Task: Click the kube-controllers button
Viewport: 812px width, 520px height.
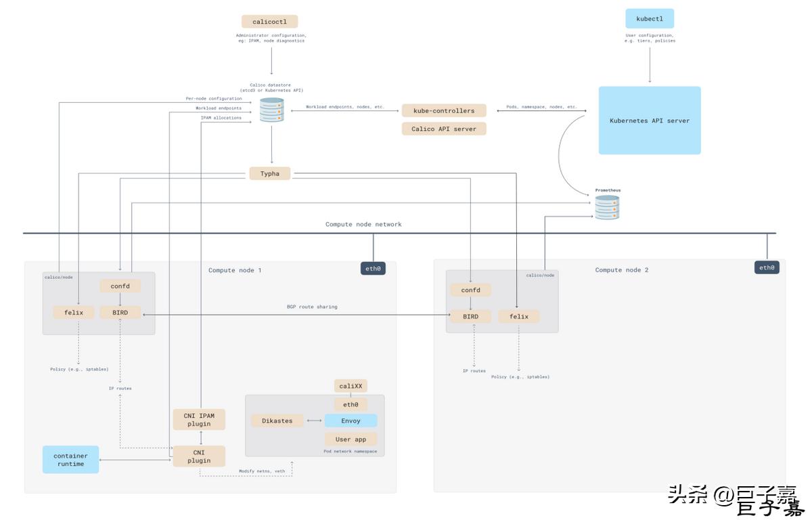Action: pyautogui.click(x=444, y=110)
